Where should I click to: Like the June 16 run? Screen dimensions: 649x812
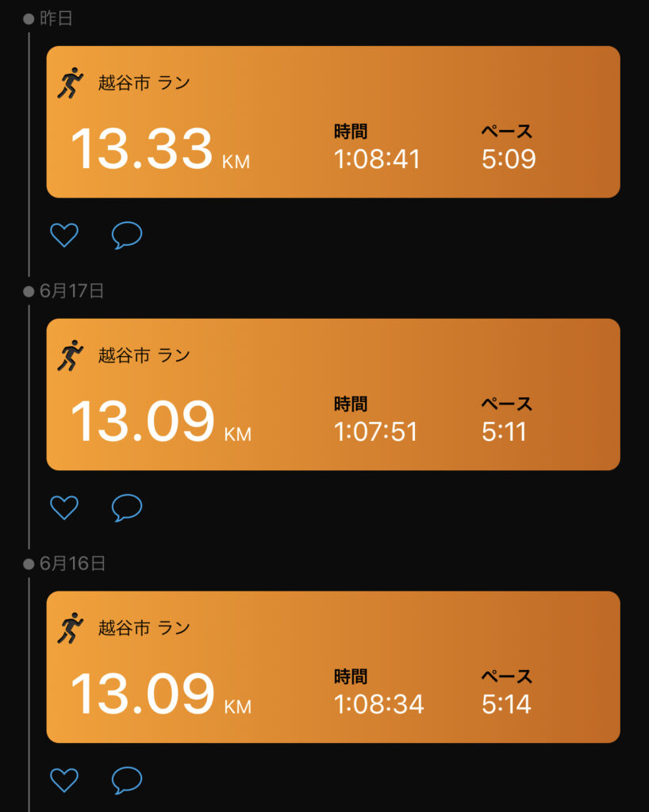click(64, 780)
